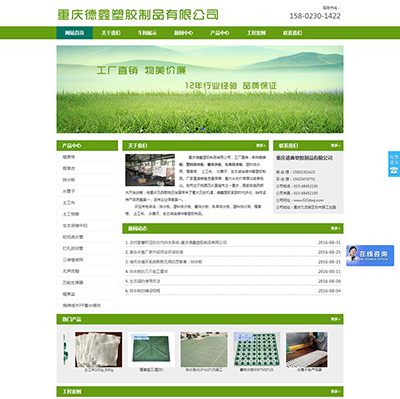Click the company logo title at top
Image resolution: width=400 pixels, height=399 pixels.
tap(138, 15)
